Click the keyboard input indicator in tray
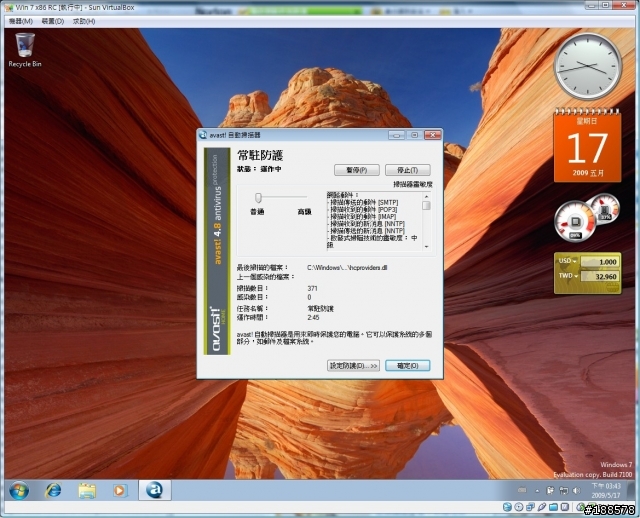Screen dimensions: 640x518 (522, 490)
